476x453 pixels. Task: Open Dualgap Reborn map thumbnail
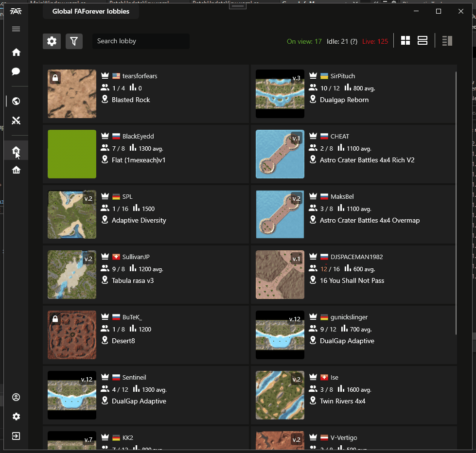280,94
